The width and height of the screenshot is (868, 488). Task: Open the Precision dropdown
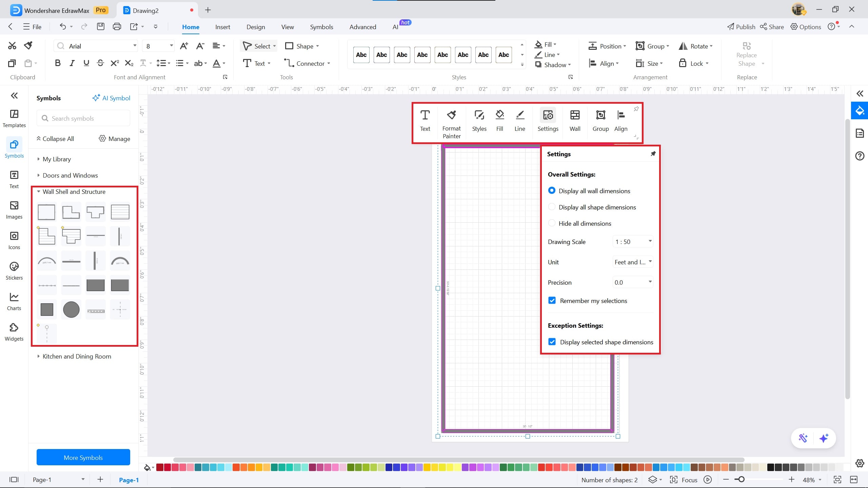tap(633, 282)
